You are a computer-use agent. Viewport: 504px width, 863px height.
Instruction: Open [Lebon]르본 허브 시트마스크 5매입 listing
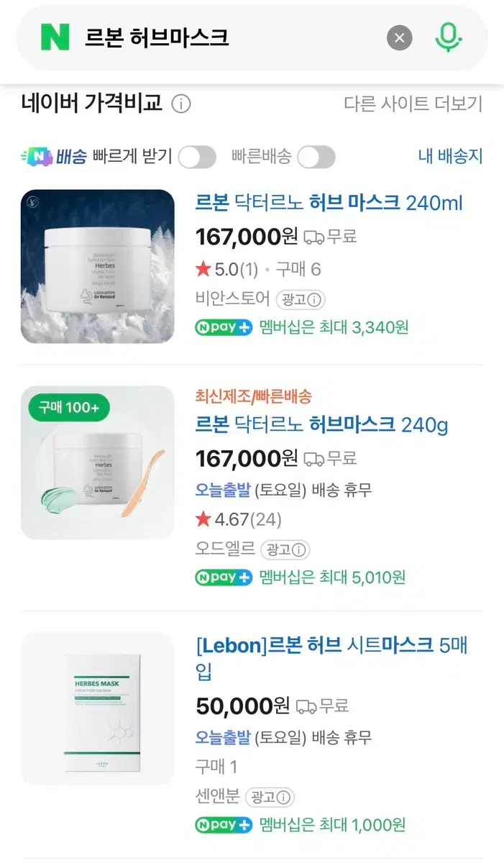click(x=331, y=658)
